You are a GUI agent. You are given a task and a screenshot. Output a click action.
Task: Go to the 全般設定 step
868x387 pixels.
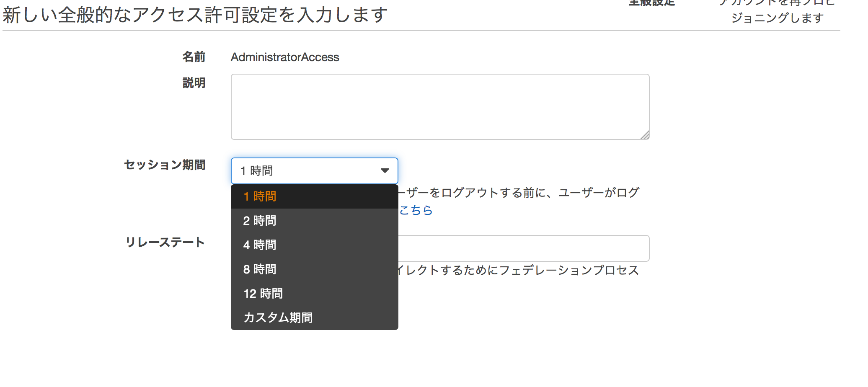[x=652, y=3]
